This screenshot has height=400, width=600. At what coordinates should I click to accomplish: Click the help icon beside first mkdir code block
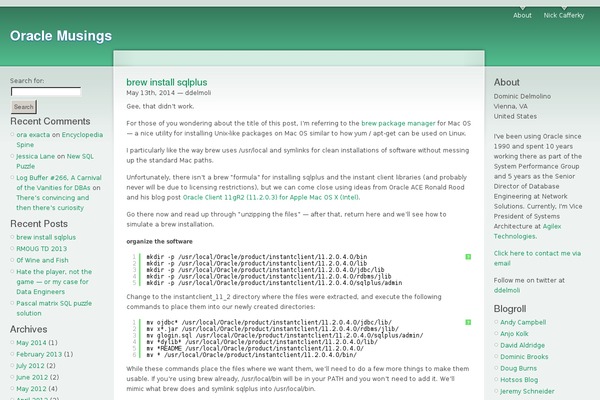pos(468,257)
